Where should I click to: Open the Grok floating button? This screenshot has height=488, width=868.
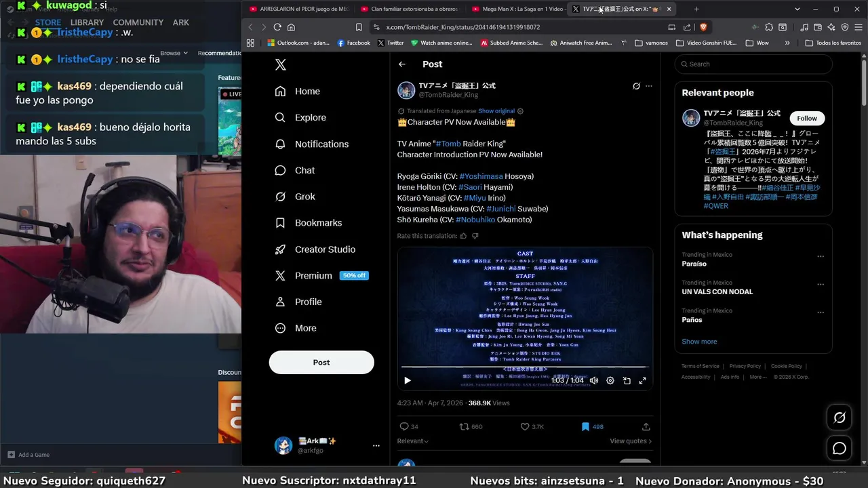coord(840,418)
